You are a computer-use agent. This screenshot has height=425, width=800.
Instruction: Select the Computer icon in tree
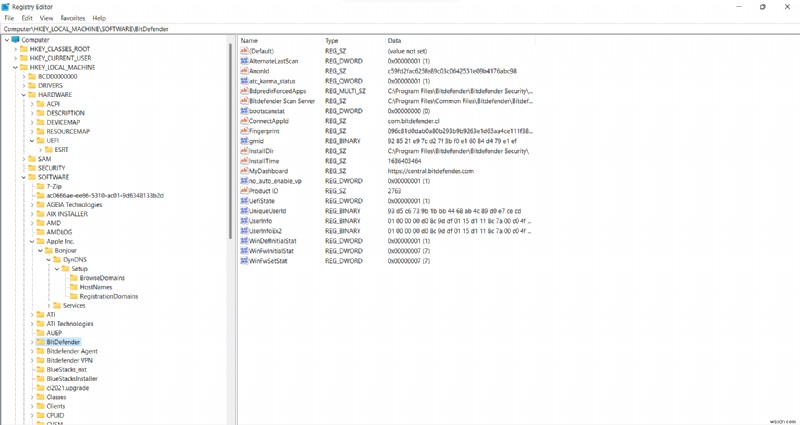point(15,40)
